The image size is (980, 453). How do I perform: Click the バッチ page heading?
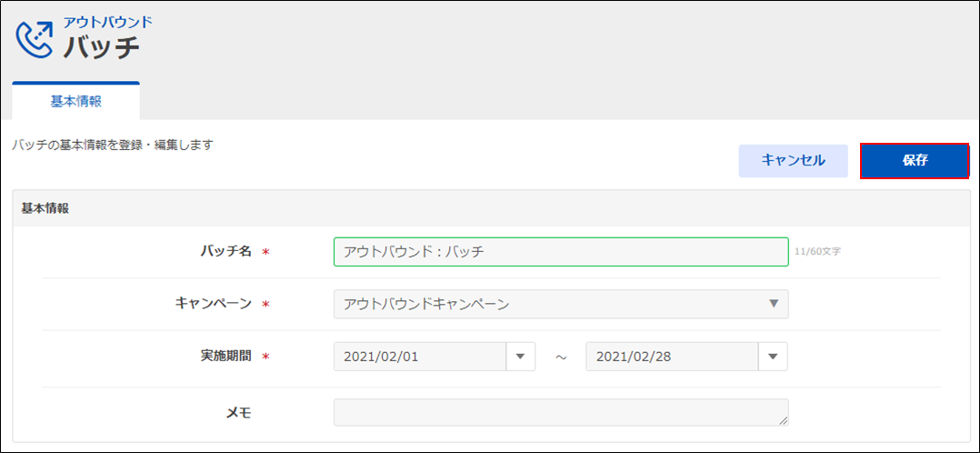(x=102, y=48)
